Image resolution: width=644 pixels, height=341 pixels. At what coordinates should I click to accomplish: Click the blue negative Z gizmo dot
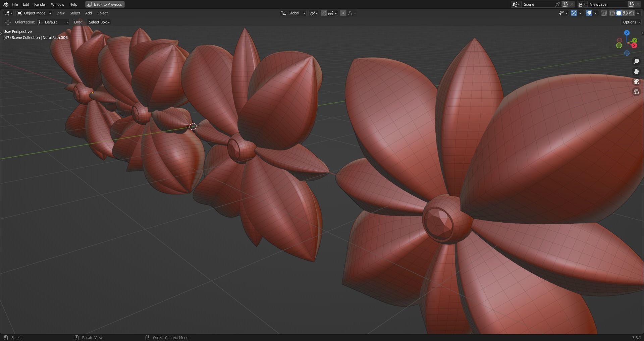[627, 53]
